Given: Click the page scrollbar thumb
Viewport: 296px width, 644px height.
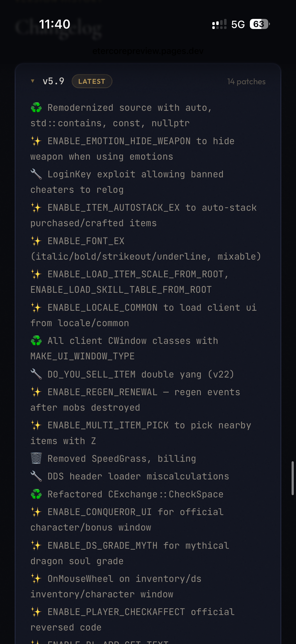Looking at the screenshot, I should pyautogui.click(x=293, y=478).
